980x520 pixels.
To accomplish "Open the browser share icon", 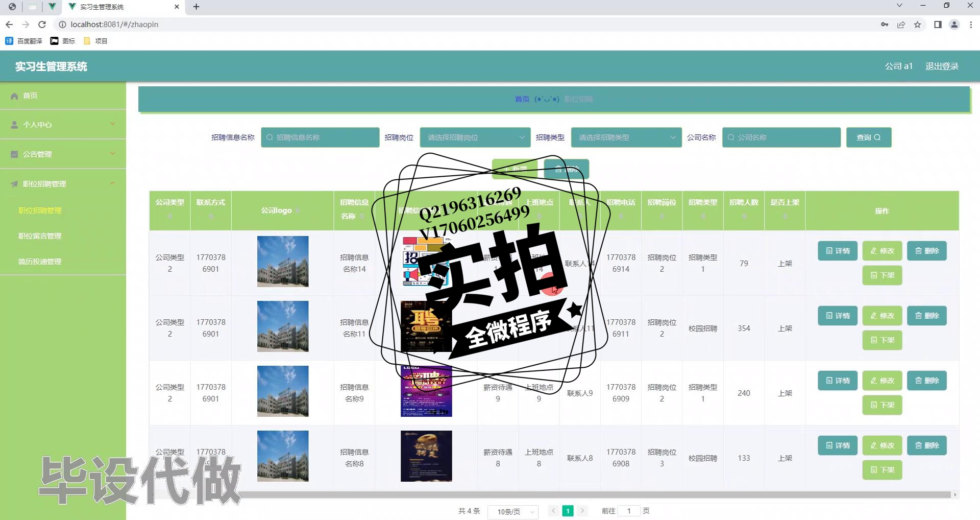I will click(901, 25).
